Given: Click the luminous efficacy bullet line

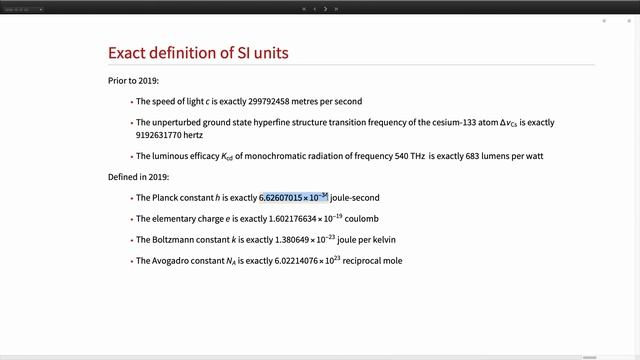Looking at the screenshot, I should click(x=339, y=156).
